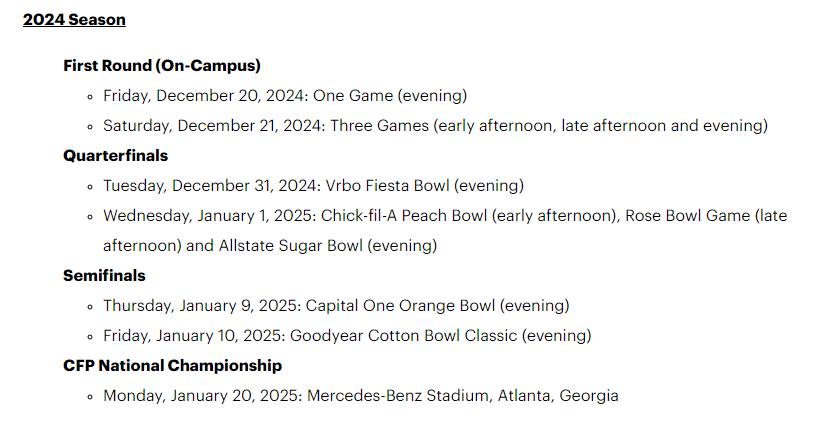This screenshot has height=432, width=830.
Task: Click the bullet before Saturday, December 21
Action: pyautogui.click(x=90, y=127)
